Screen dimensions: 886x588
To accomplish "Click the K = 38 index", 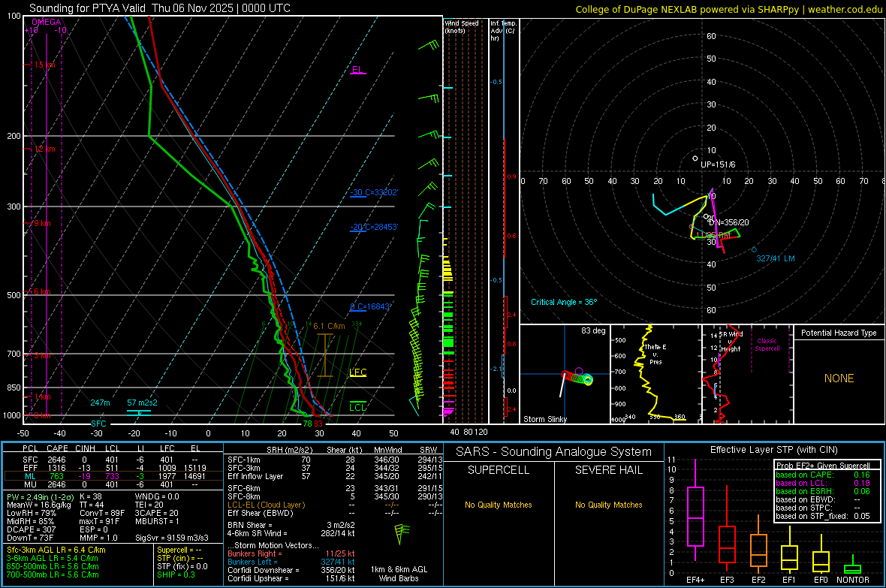I will (x=91, y=496).
